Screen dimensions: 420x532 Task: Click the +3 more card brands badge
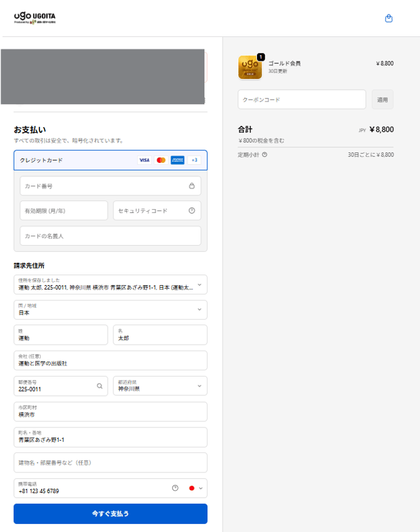(194, 160)
